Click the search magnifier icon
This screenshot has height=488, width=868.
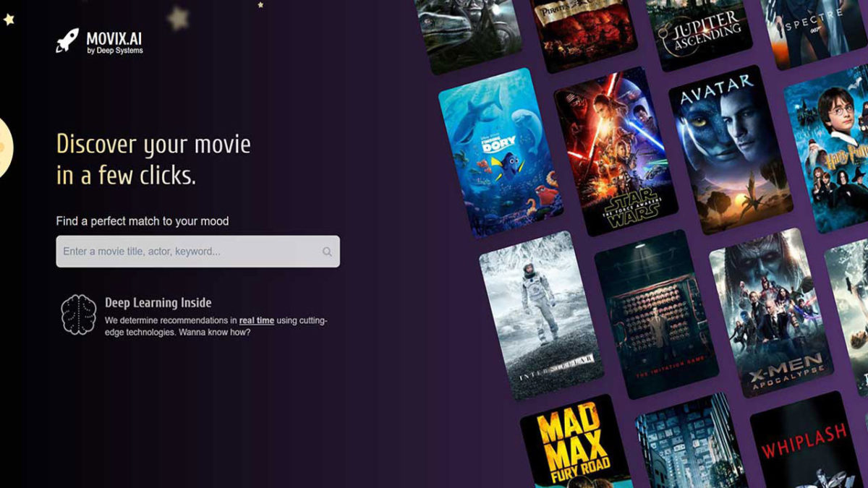pos(326,252)
